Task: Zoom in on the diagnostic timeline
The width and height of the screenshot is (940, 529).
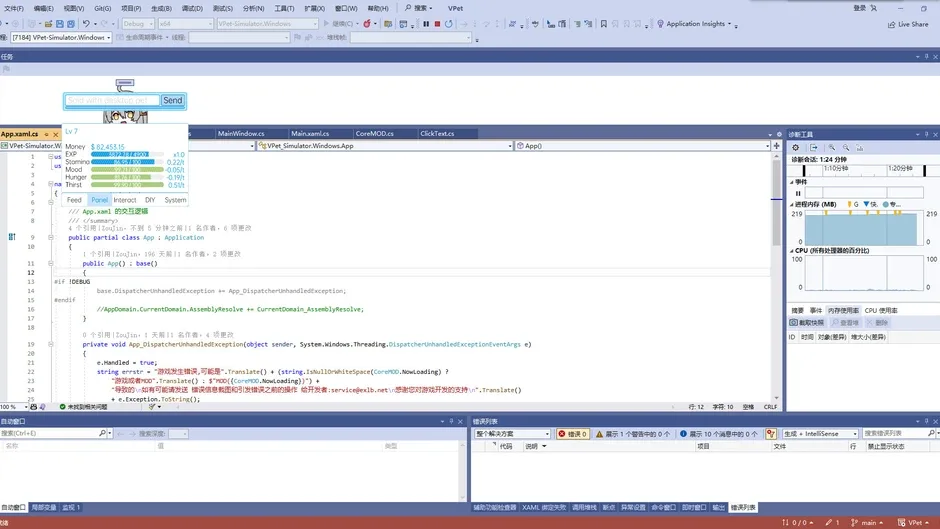Action: [x=832, y=148]
